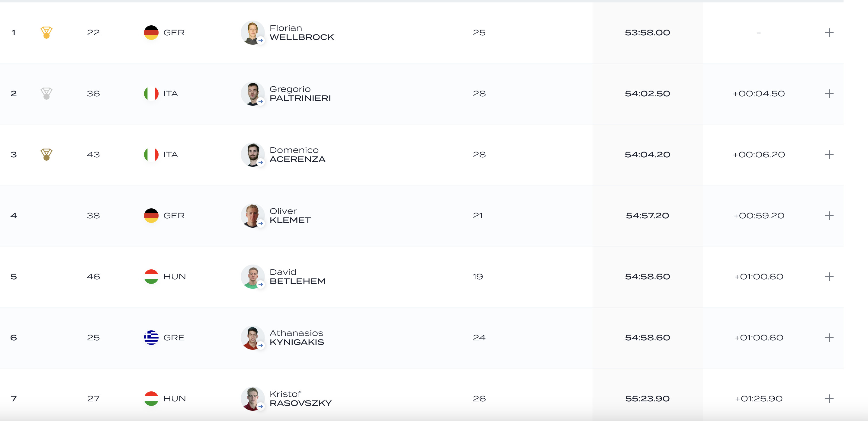
Task: Click the Greek flag icon for Kynigakis
Action: 151,337
